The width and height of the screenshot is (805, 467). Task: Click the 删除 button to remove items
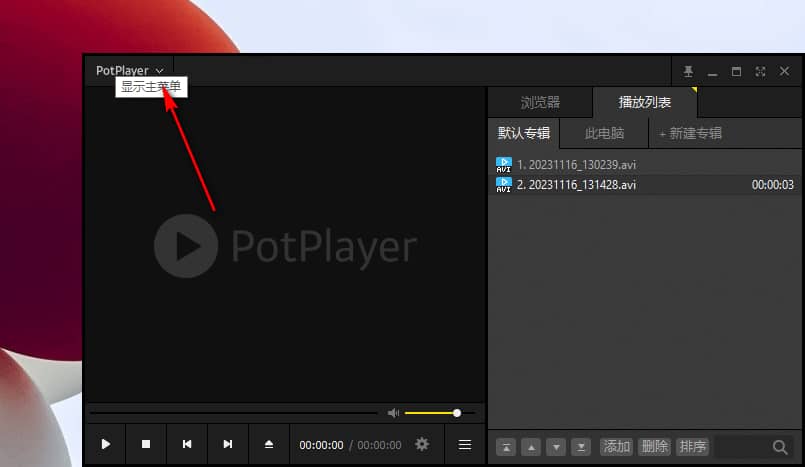tap(655, 447)
